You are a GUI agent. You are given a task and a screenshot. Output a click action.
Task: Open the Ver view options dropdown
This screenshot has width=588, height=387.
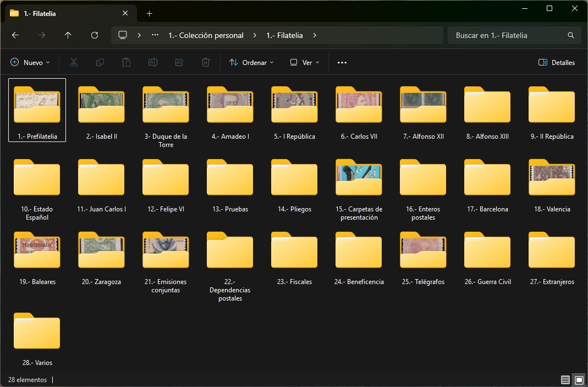coord(305,63)
